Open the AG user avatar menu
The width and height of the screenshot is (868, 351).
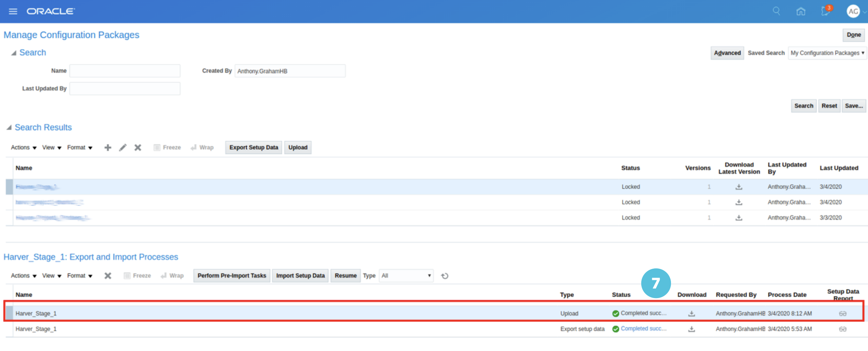853,11
